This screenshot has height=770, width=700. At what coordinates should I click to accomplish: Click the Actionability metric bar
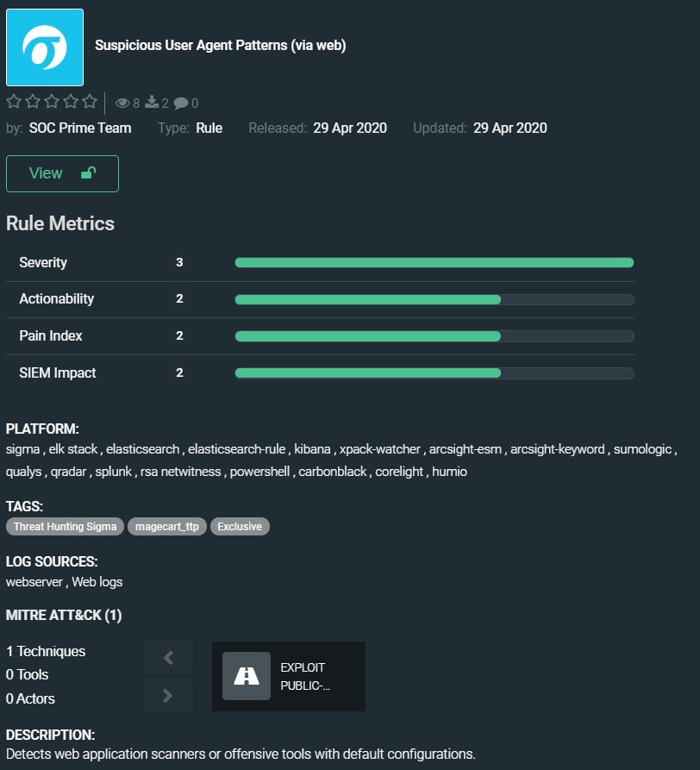click(434, 299)
